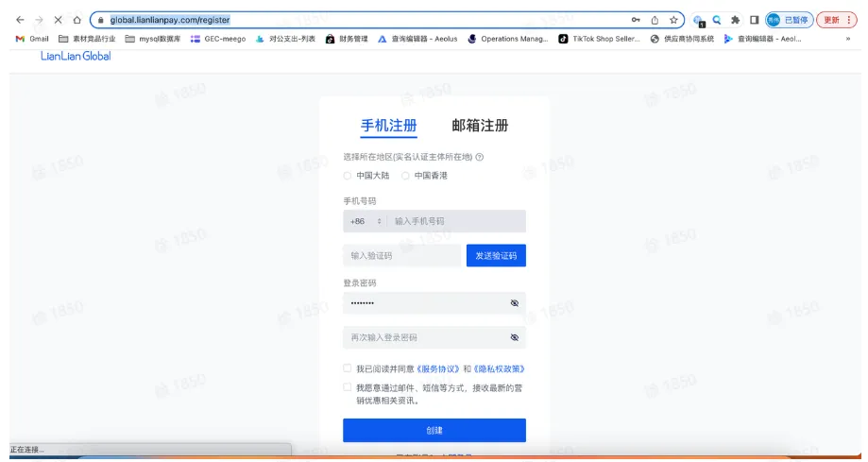868x462 pixels.
Task: Open the Operations Manag... bookmark
Action: (x=508, y=39)
